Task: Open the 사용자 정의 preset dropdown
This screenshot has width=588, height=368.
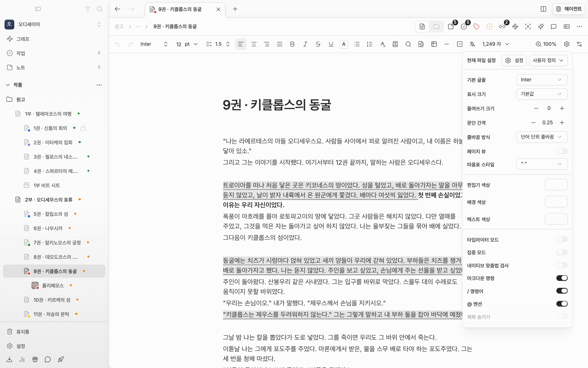Action: click(x=548, y=60)
